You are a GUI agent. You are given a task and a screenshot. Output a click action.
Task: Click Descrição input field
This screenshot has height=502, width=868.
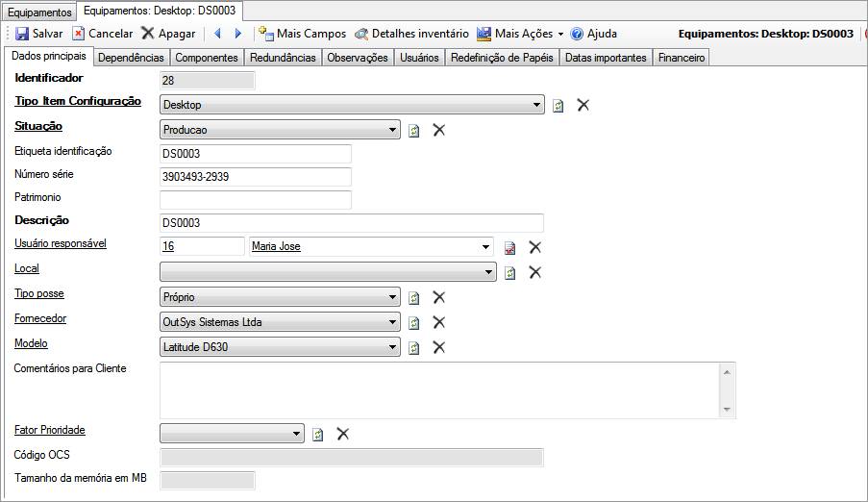[x=352, y=223]
